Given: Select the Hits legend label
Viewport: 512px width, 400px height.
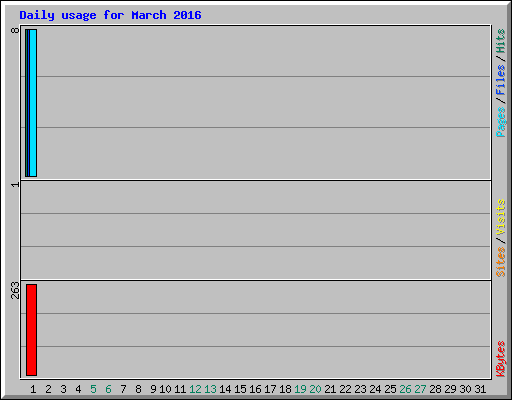Looking at the screenshot, I should point(500,41).
